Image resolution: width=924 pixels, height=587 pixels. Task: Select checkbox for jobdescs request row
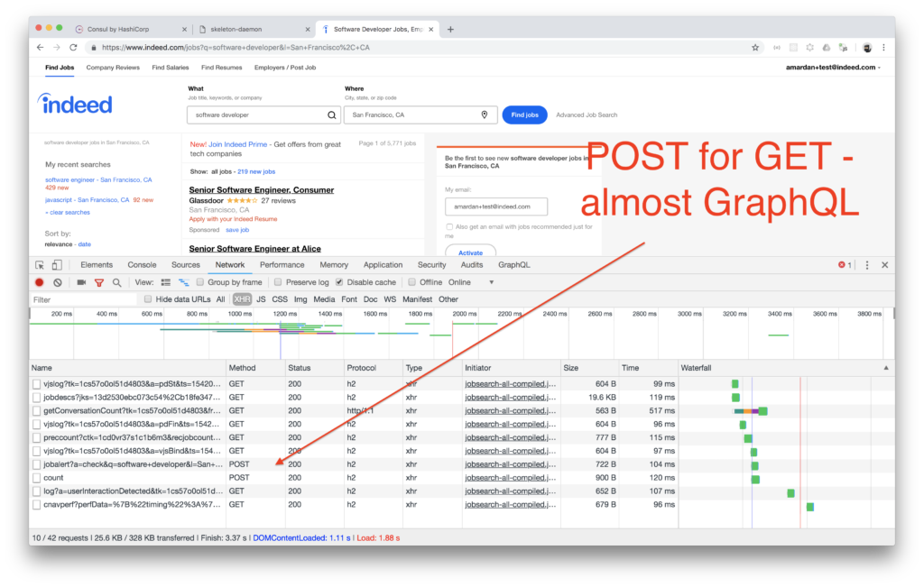(36, 398)
